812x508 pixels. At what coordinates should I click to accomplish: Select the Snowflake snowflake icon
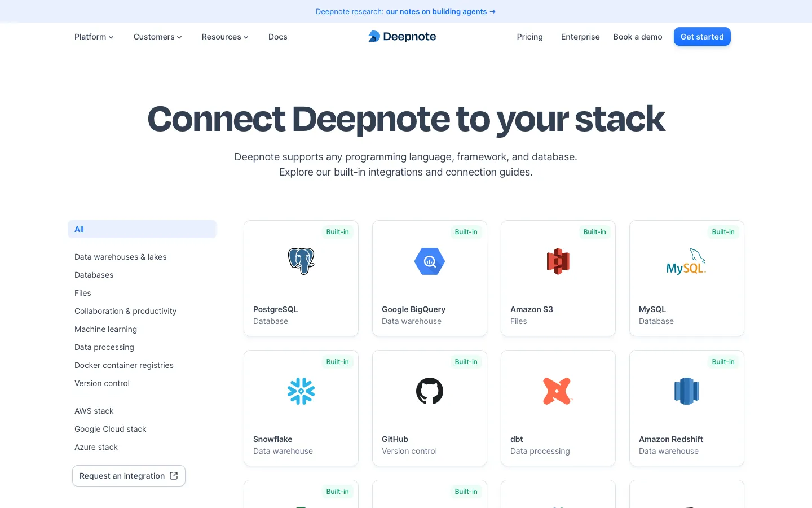(301, 391)
